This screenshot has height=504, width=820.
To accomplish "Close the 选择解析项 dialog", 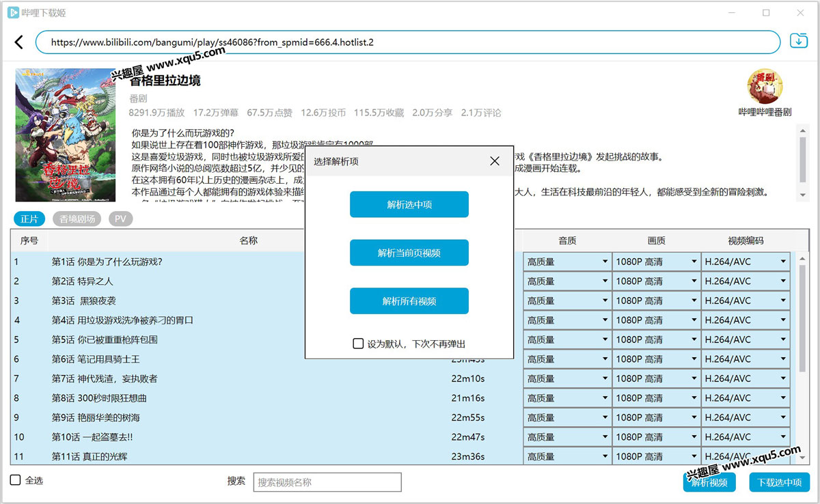I will click(x=495, y=161).
